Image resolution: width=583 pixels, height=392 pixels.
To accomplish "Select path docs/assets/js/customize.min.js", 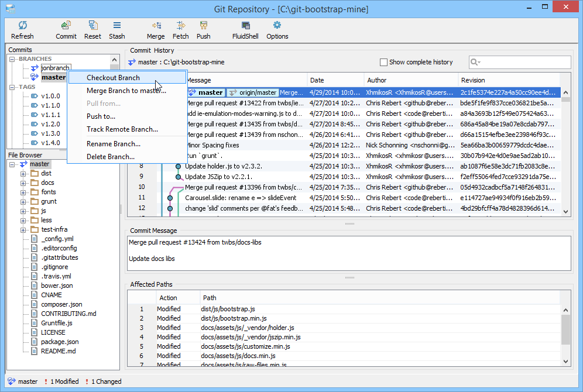I will coord(245,346).
